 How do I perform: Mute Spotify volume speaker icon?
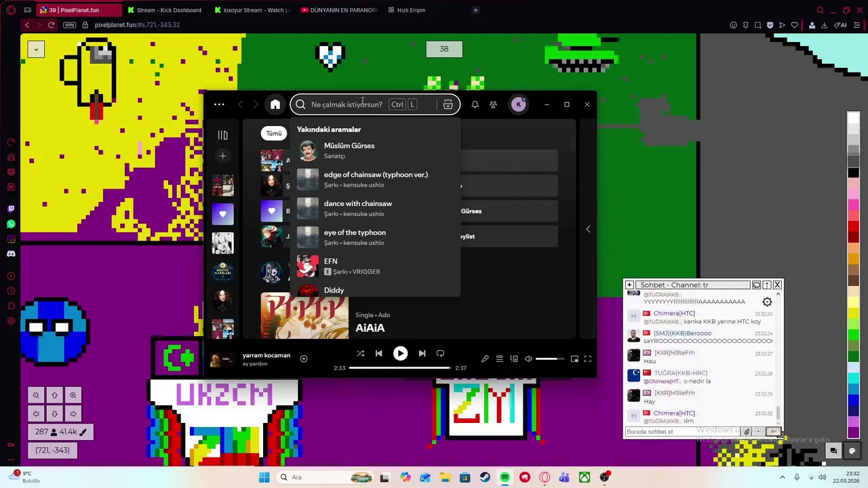pos(528,359)
